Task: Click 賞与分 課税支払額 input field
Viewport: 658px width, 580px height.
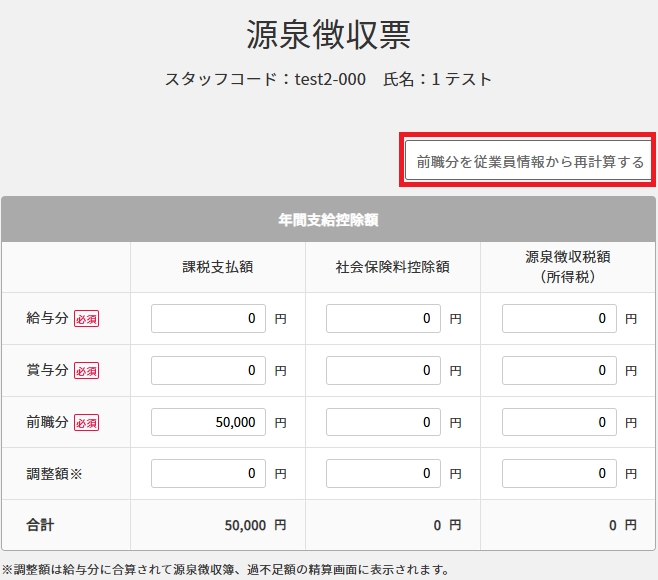Action: [208, 370]
